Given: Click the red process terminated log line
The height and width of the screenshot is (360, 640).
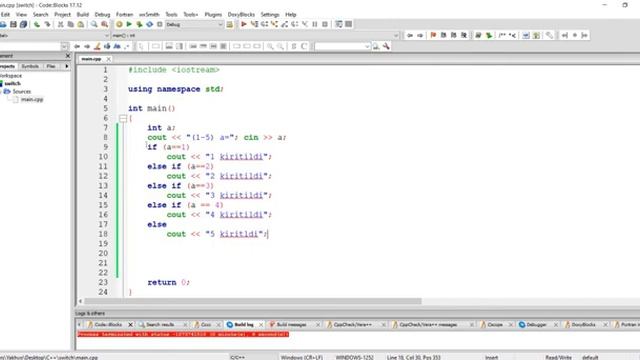Looking at the screenshot, I should [183, 334].
